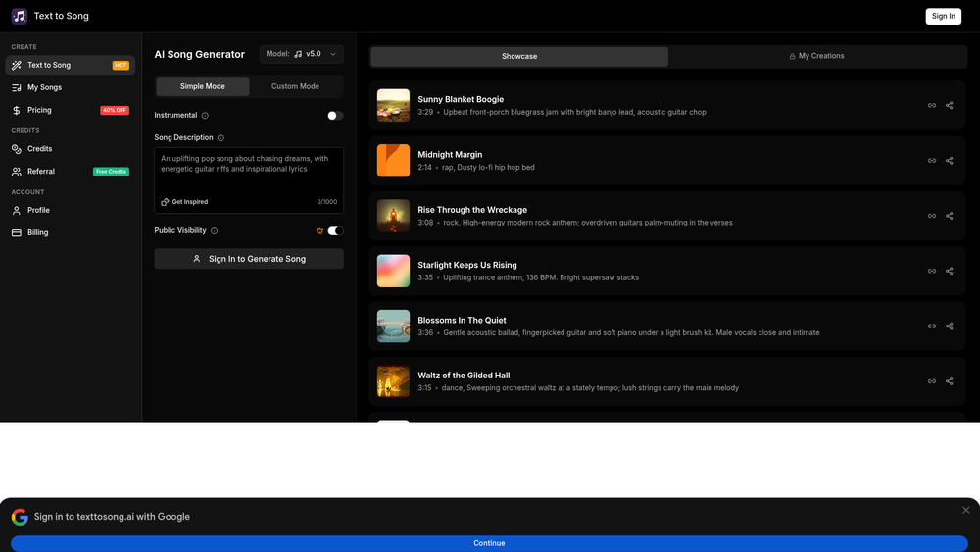Expand the Model v5.0 dropdown
The width and height of the screenshot is (980, 552).
click(301, 54)
